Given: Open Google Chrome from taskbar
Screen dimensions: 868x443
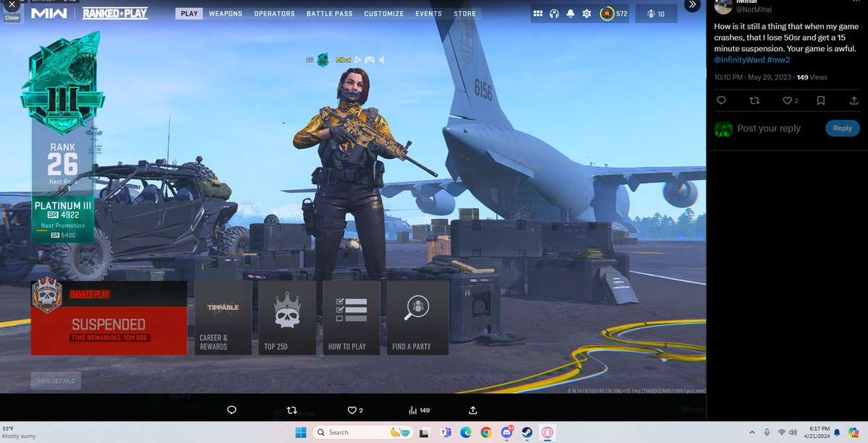Looking at the screenshot, I should tap(485, 432).
